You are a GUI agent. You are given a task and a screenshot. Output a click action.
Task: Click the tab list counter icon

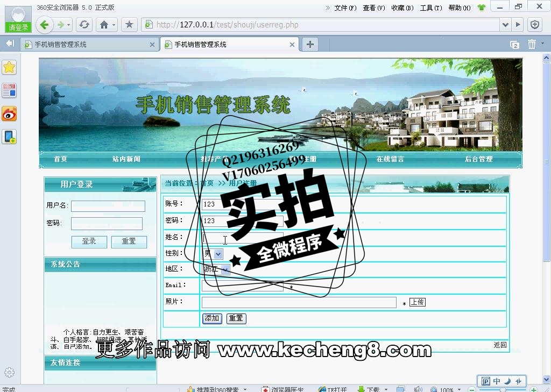514,45
